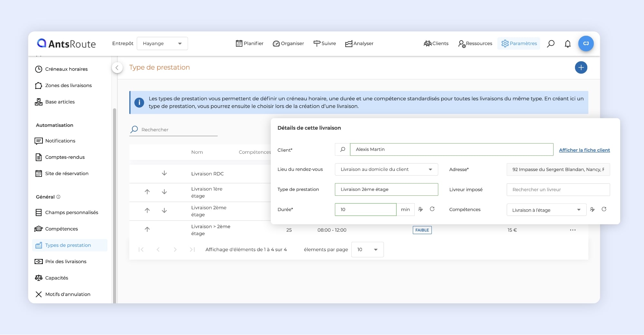
Task: Click the client search magnifier icon
Action: (343, 150)
